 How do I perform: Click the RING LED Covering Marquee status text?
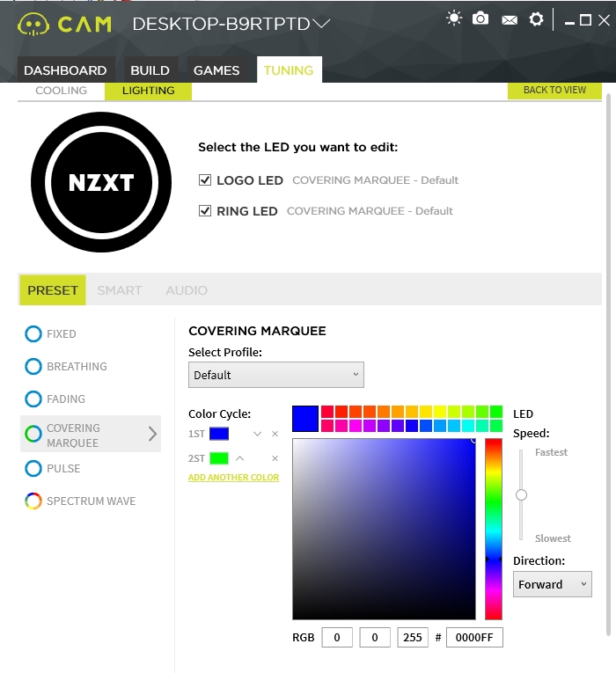pos(370,211)
